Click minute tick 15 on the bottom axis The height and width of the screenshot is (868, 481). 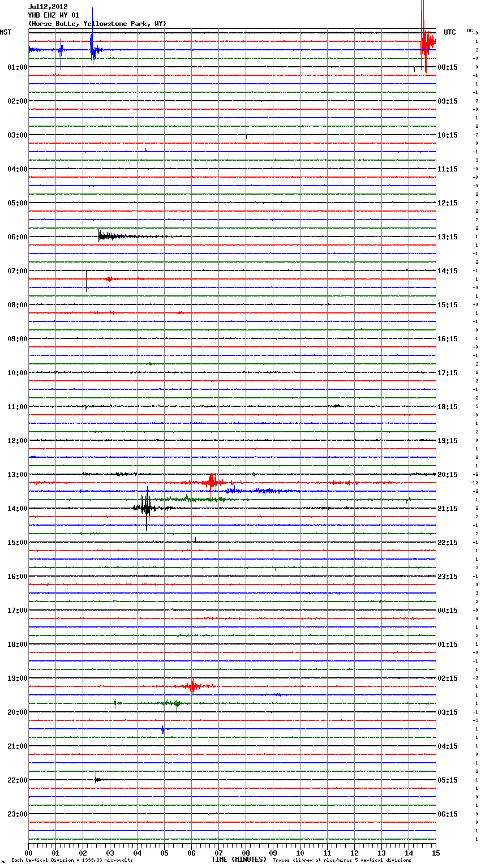click(436, 853)
